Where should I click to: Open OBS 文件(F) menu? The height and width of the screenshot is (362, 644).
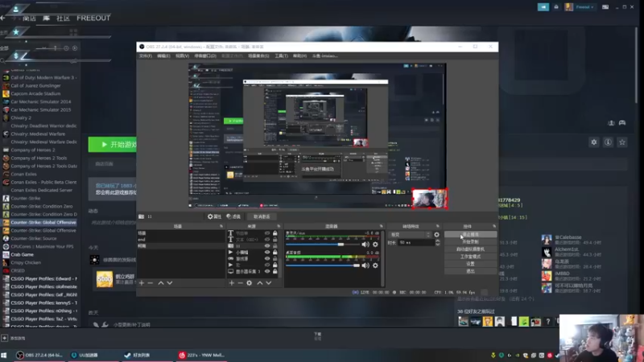146,56
